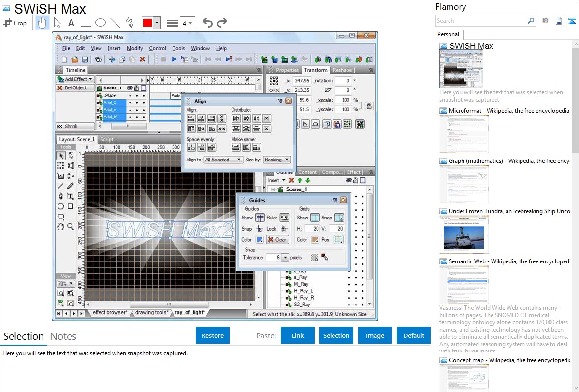Click the camera snapshot icon
This screenshot has height=392, width=579.
tap(545, 21)
